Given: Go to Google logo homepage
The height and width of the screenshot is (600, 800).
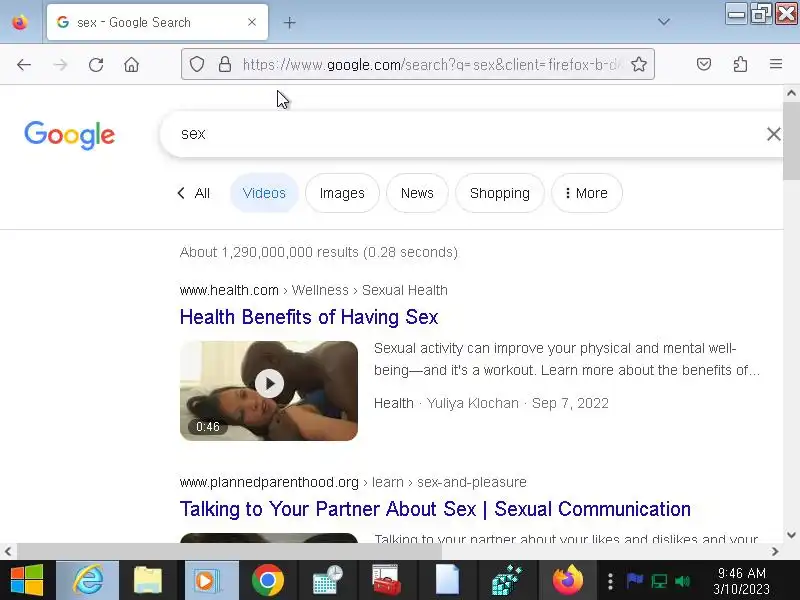Looking at the screenshot, I should [x=70, y=135].
